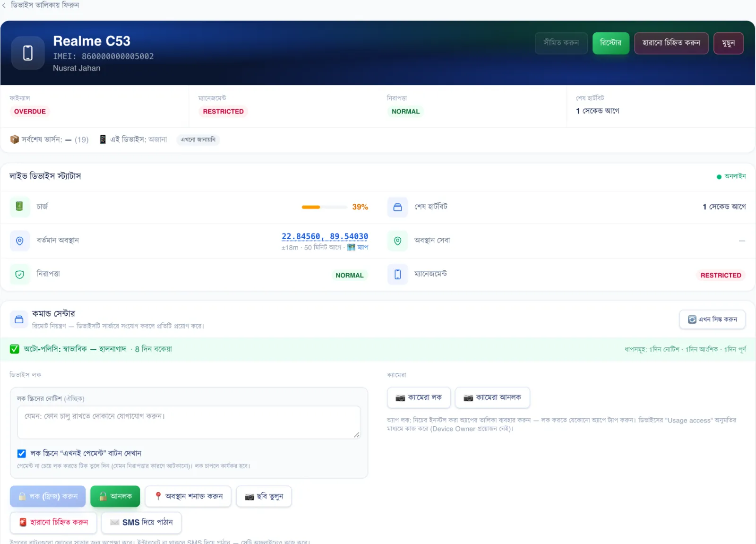Click the মুছুন delete button

click(728, 43)
